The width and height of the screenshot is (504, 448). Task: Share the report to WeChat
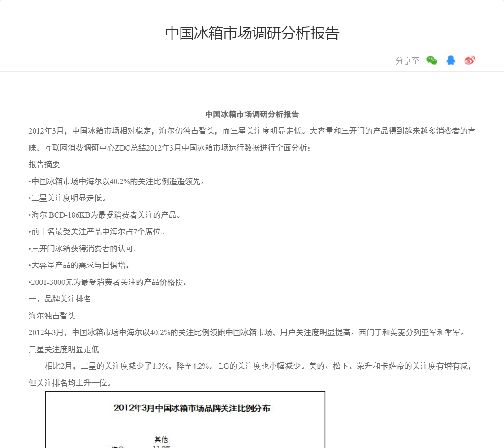coord(432,60)
